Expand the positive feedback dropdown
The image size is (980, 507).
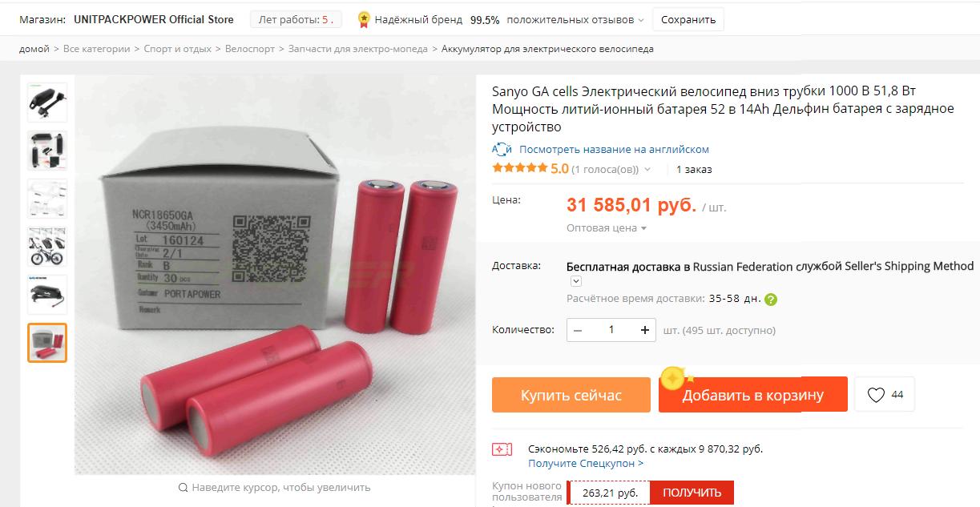tap(641, 20)
